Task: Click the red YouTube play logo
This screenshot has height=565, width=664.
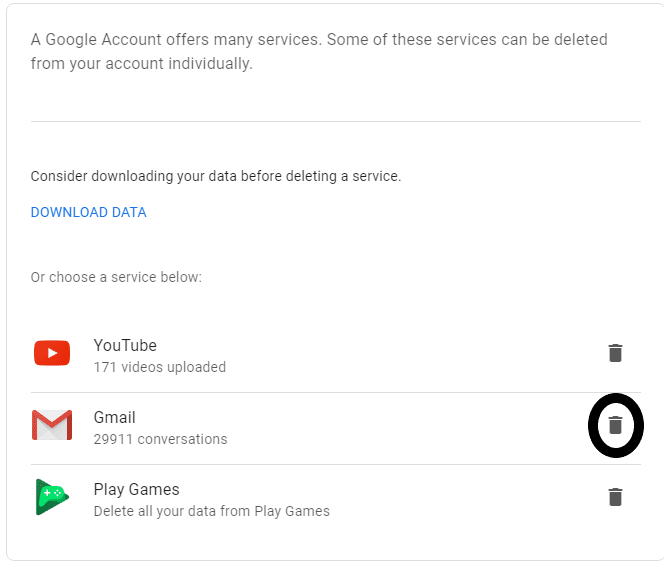Action: point(52,352)
